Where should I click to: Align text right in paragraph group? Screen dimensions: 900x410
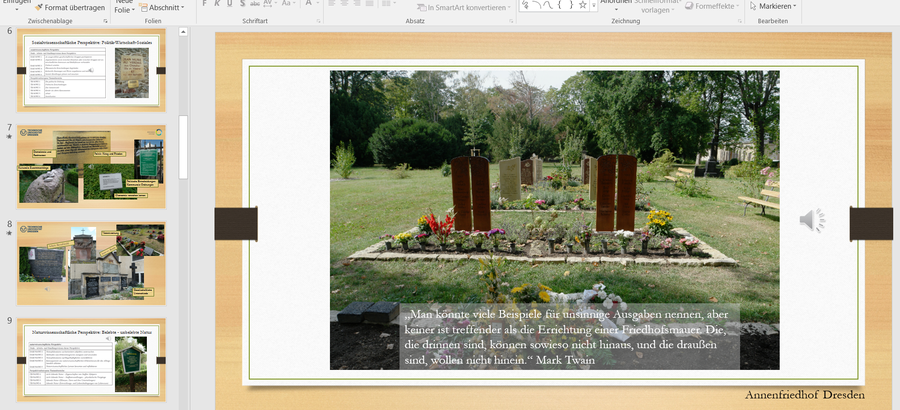[x=357, y=3]
